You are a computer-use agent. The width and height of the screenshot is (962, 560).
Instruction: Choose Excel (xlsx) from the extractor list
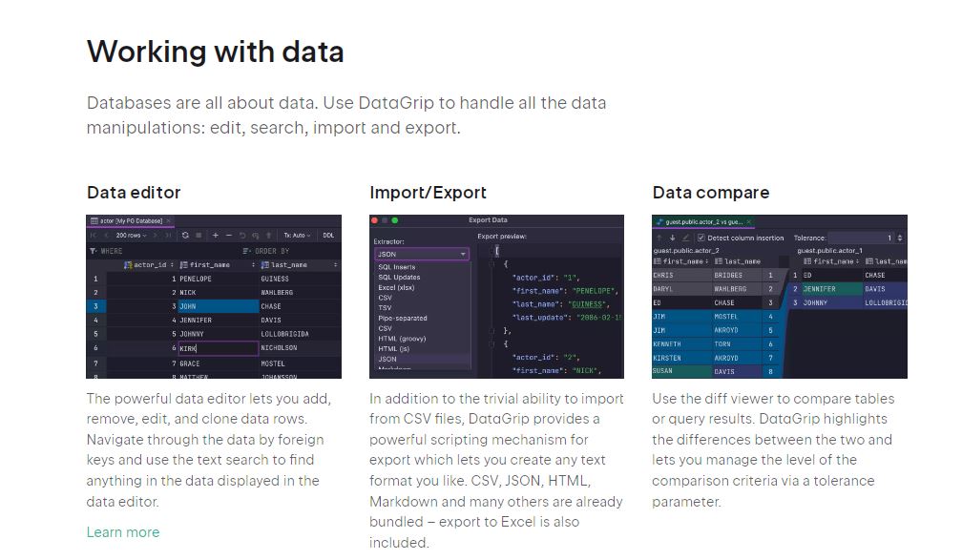(x=396, y=288)
